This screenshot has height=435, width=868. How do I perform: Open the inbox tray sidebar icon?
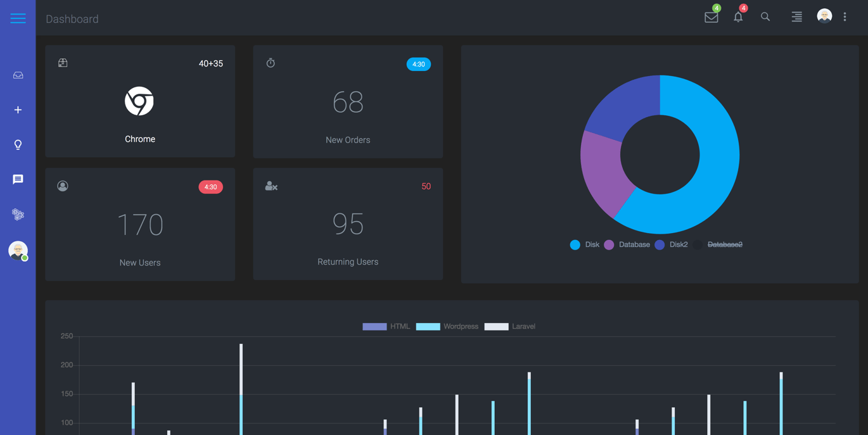click(x=18, y=75)
